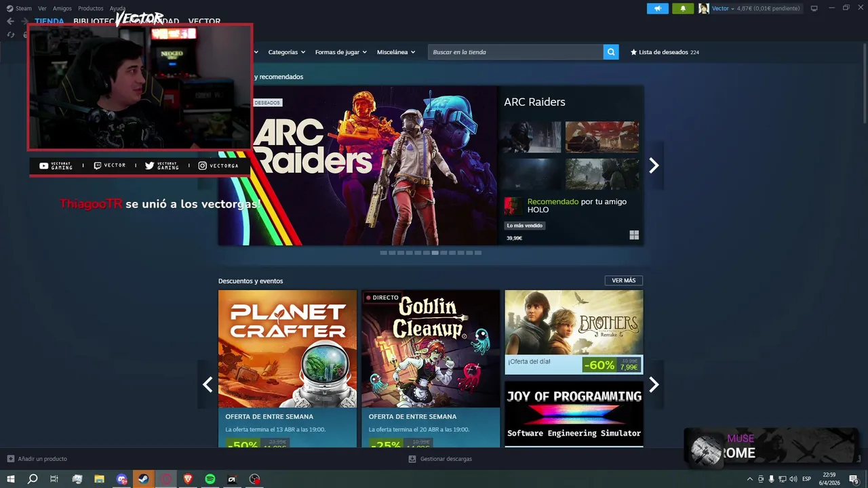Click the Steam taskbar icon
Viewport: 868px width, 488px height.
point(143,479)
